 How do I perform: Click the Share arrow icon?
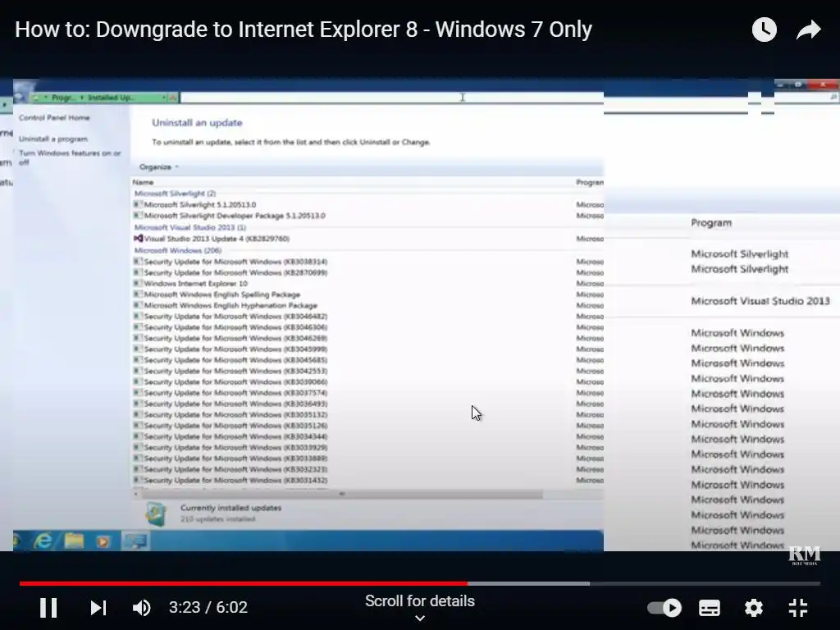(x=809, y=30)
